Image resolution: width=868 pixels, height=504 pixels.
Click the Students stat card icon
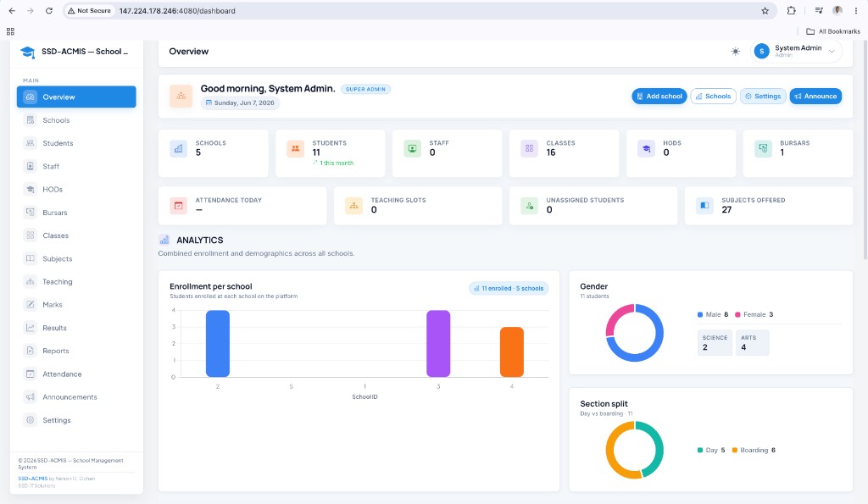pos(295,148)
